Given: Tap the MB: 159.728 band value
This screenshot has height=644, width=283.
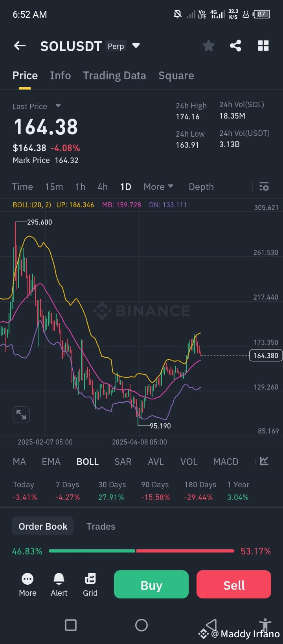Looking at the screenshot, I should point(121,205).
